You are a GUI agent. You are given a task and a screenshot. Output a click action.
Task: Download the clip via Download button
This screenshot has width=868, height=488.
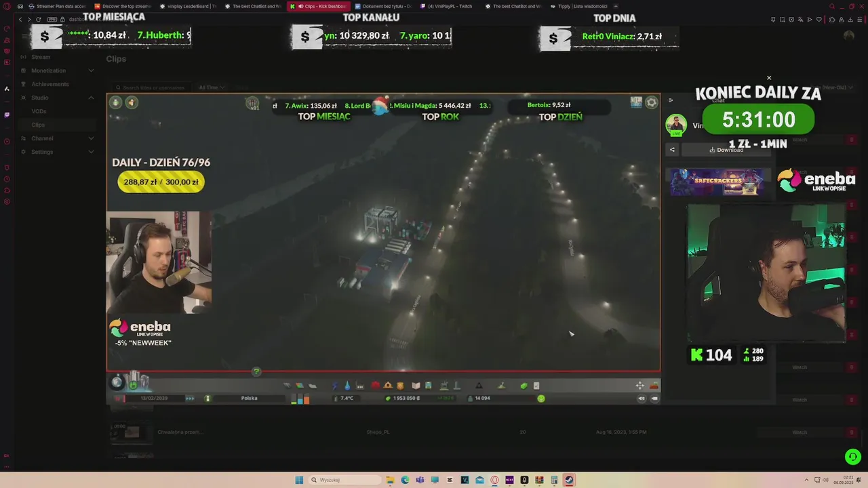726,150
